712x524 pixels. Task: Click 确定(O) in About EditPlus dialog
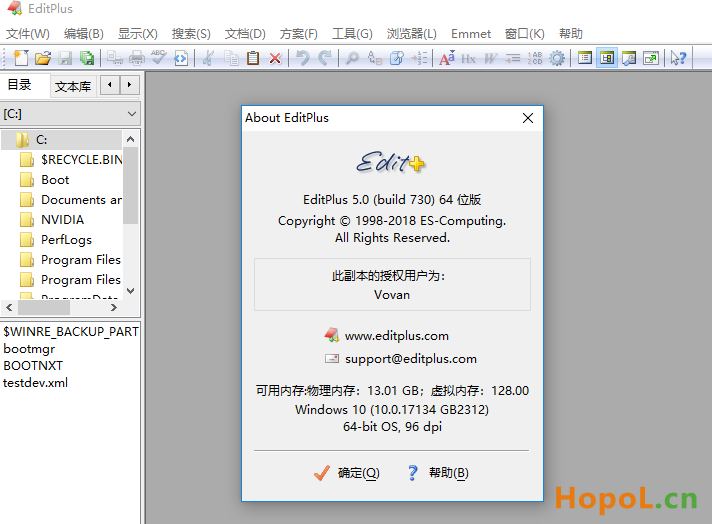click(347, 473)
